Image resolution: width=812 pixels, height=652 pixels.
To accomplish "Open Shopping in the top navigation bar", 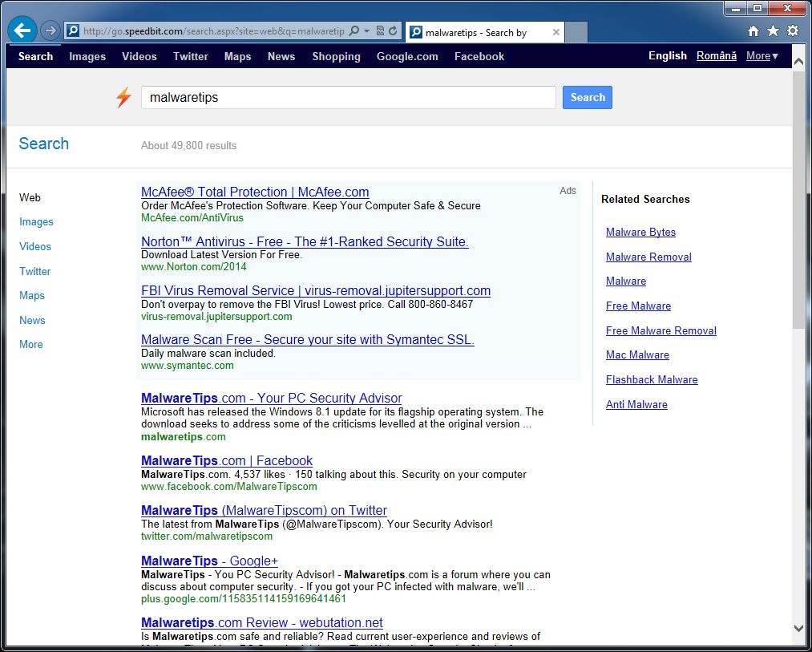I will [x=336, y=56].
